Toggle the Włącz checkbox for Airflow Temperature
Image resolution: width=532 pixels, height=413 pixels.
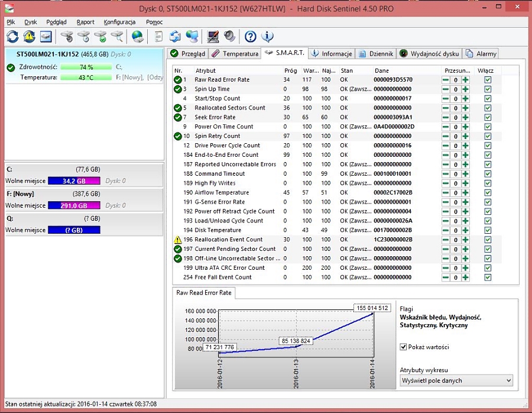[488, 192]
